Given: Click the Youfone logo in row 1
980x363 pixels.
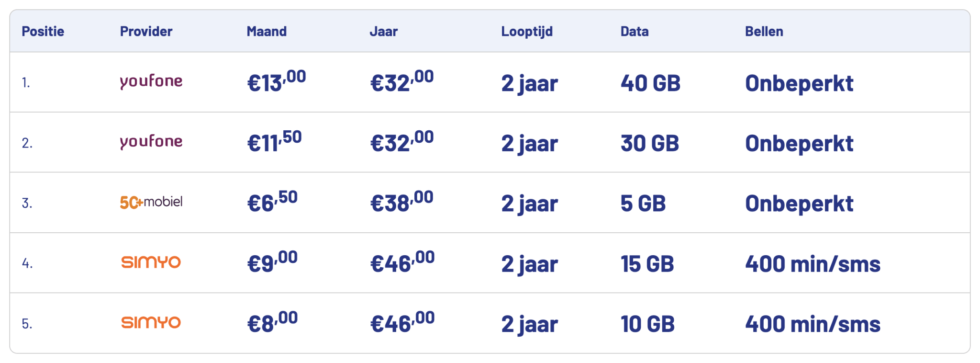Looking at the screenshot, I should [151, 82].
